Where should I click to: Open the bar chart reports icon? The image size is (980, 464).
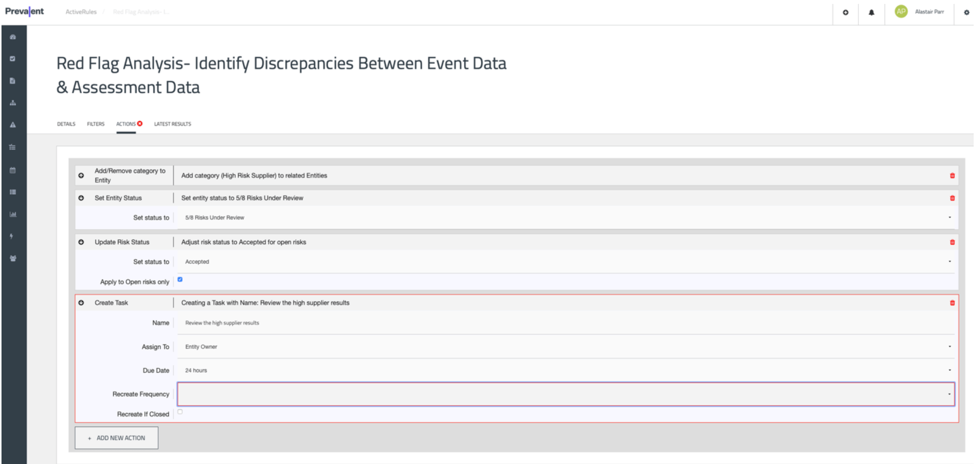[x=13, y=214]
